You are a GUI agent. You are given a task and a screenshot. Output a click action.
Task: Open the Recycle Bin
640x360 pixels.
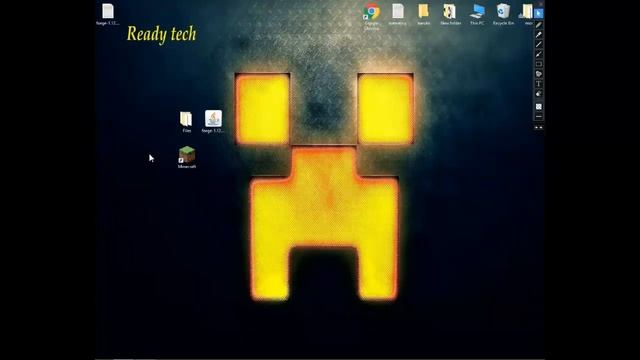tap(503, 14)
